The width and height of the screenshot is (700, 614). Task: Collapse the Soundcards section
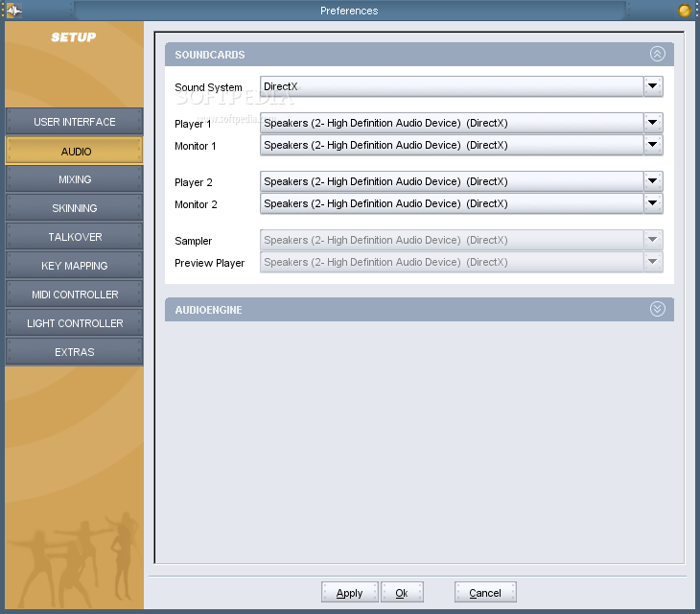click(657, 54)
